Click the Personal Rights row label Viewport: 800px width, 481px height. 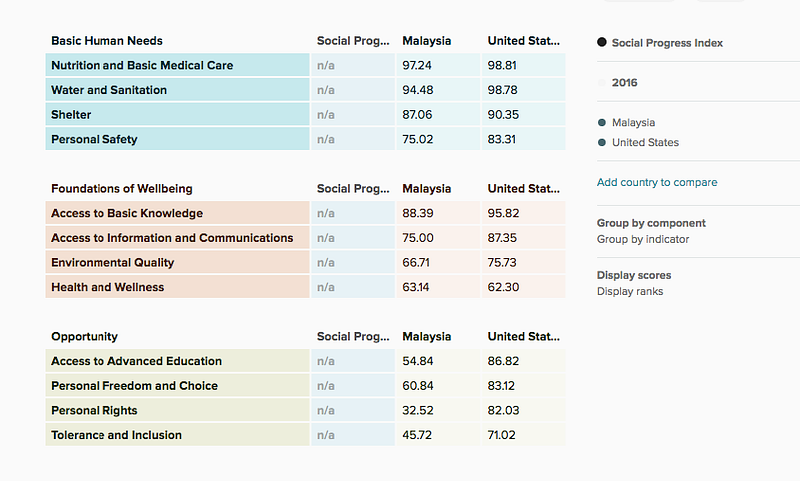pos(94,411)
